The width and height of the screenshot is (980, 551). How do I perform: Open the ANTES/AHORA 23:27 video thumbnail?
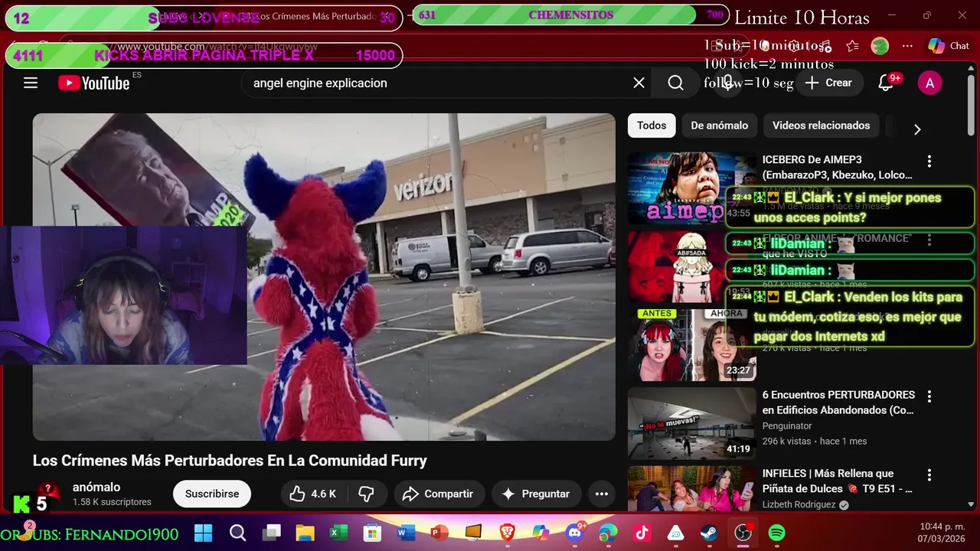coord(692,344)
